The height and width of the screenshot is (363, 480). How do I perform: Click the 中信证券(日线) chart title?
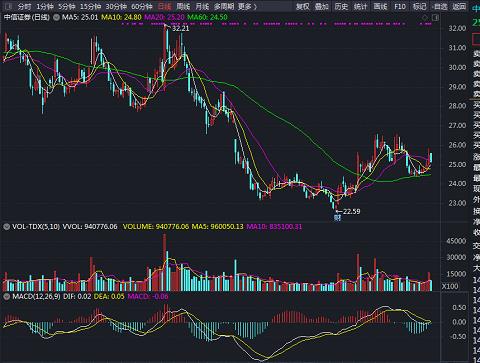pos(27,17)
